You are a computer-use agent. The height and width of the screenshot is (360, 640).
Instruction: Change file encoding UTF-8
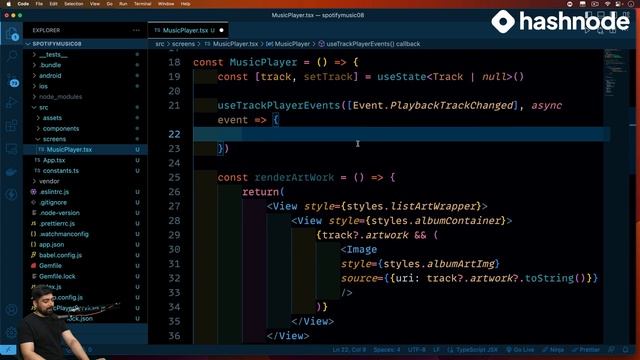pos(416,350)
